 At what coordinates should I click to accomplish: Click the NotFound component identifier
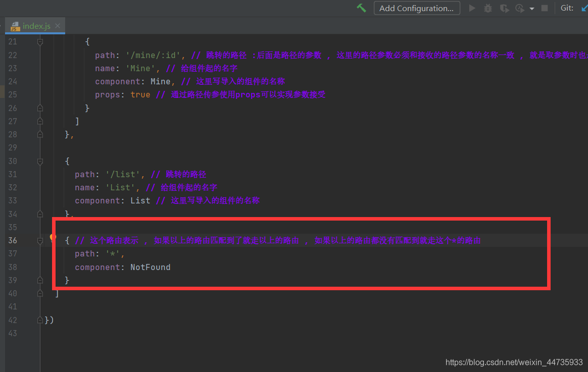click(151, 267)
